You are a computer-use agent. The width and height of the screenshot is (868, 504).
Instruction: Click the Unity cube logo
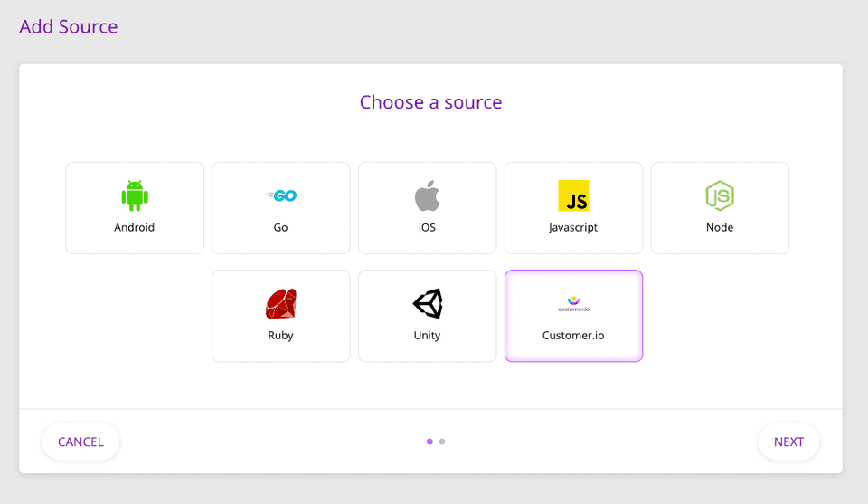pos(428,303)
